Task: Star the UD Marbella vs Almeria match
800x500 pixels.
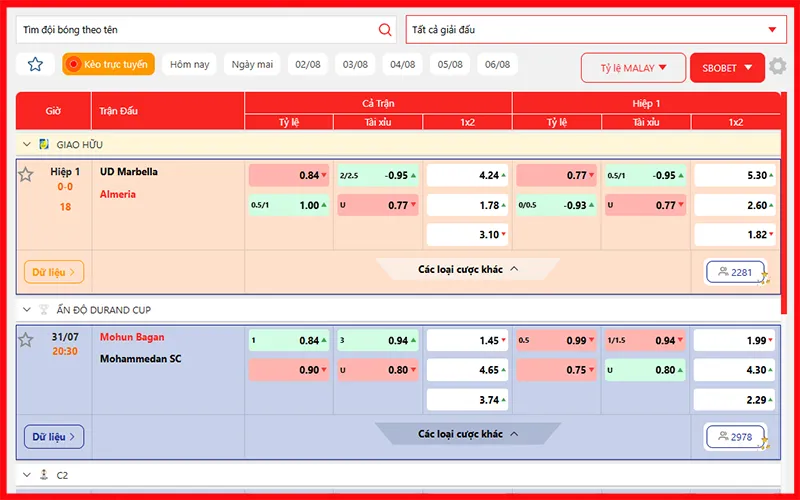Action: click(x=26, y=175)
